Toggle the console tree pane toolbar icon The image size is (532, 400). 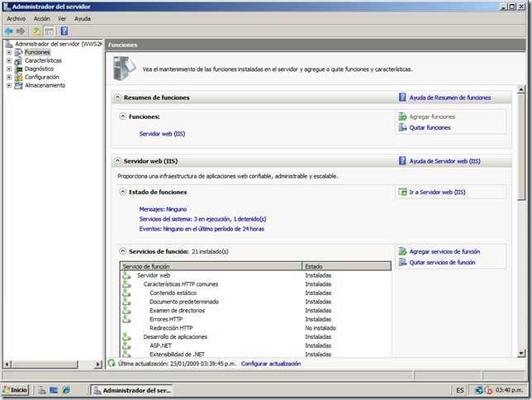[x=49, y=31]
